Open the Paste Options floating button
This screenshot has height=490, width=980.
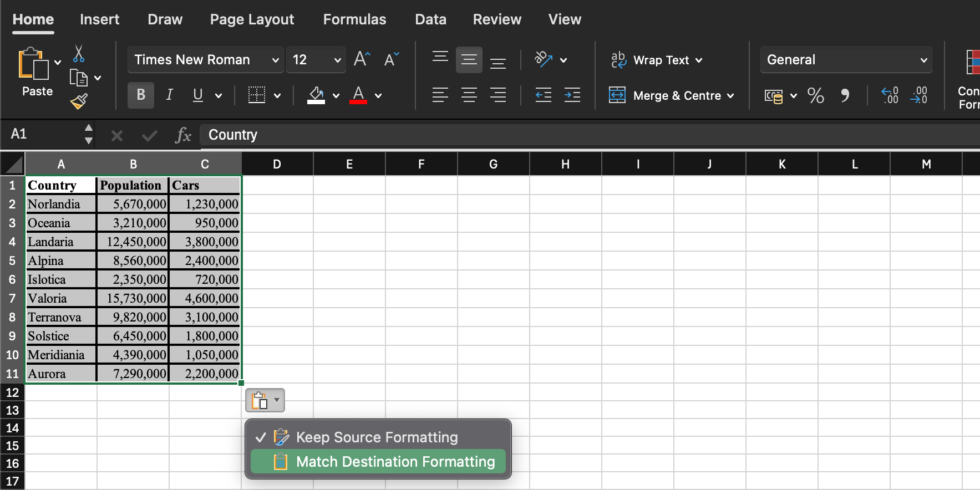[265, 400]
